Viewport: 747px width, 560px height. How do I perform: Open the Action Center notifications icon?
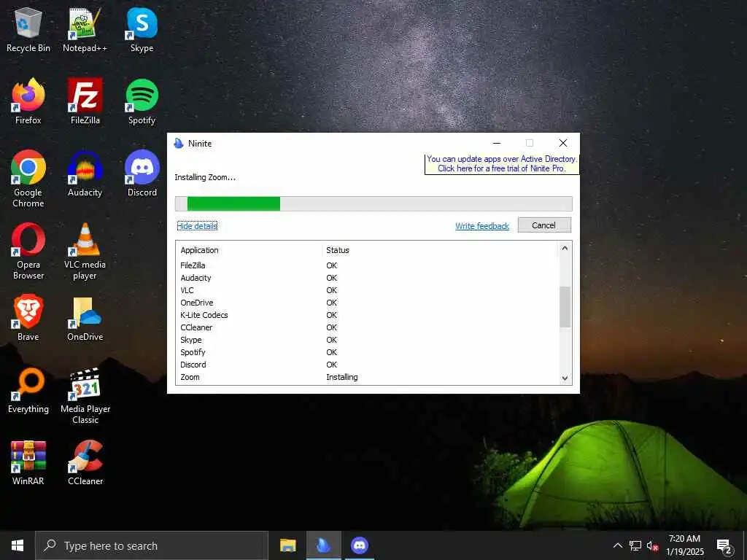pyautogui.click(x=724, y=546)
